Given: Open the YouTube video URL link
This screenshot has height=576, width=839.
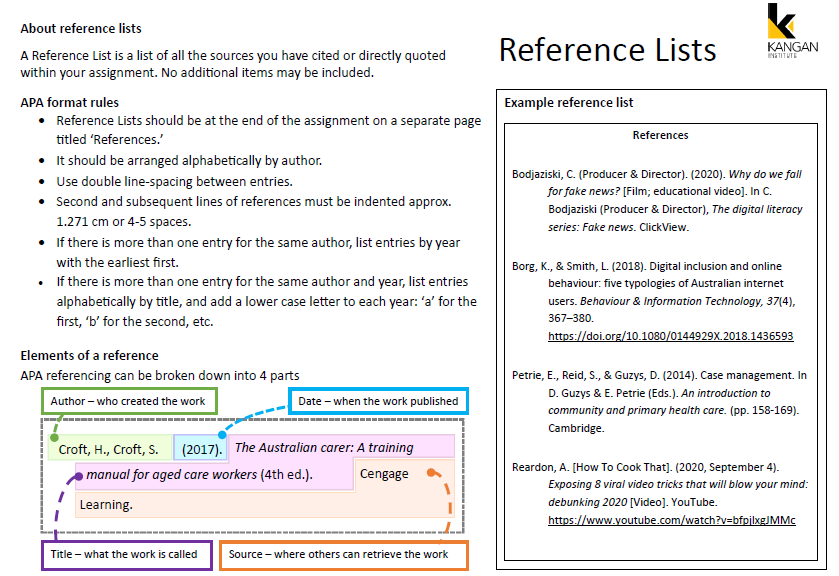Looking at the screenshot, I should [671, 521].
